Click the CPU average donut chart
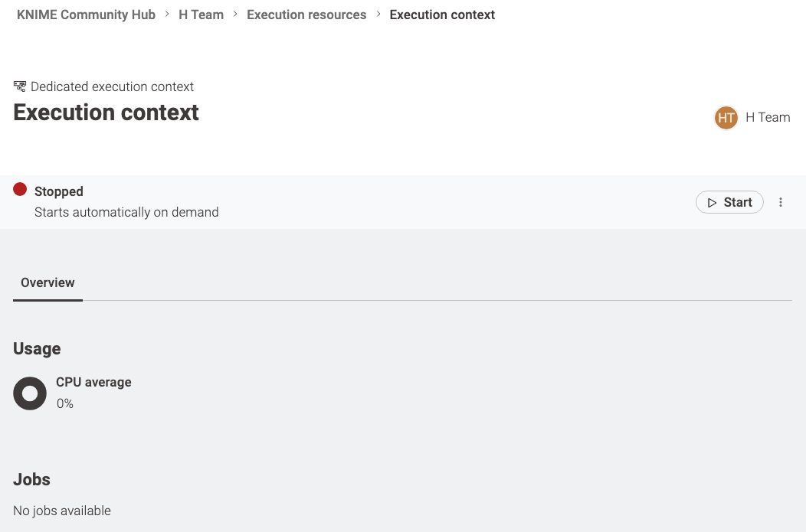This screenshot has width=806, height=532. pyautogui.click(x=30, y=393)
